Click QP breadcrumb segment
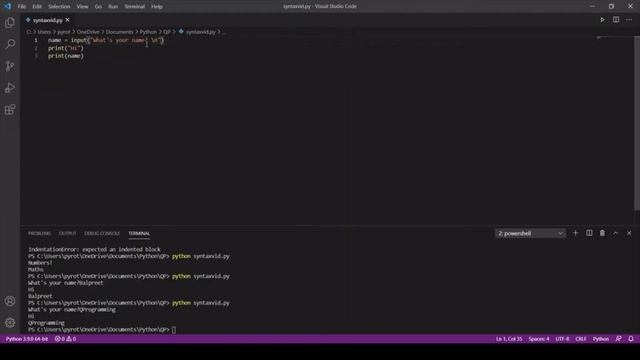 click(x=167, y=32)
